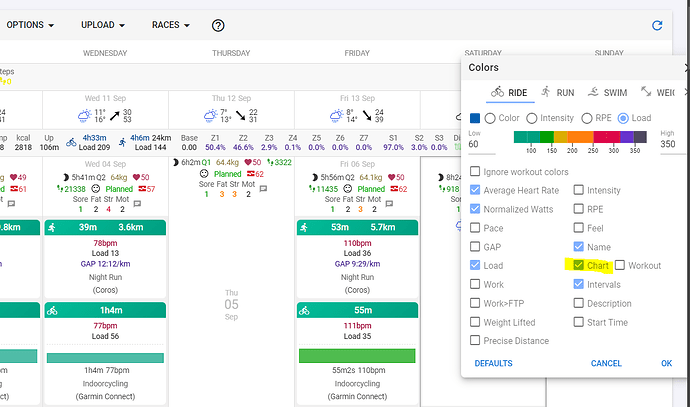
Task: Click the steps icon beside 21338
Action: pyautogui.click(x=60, y=189)
